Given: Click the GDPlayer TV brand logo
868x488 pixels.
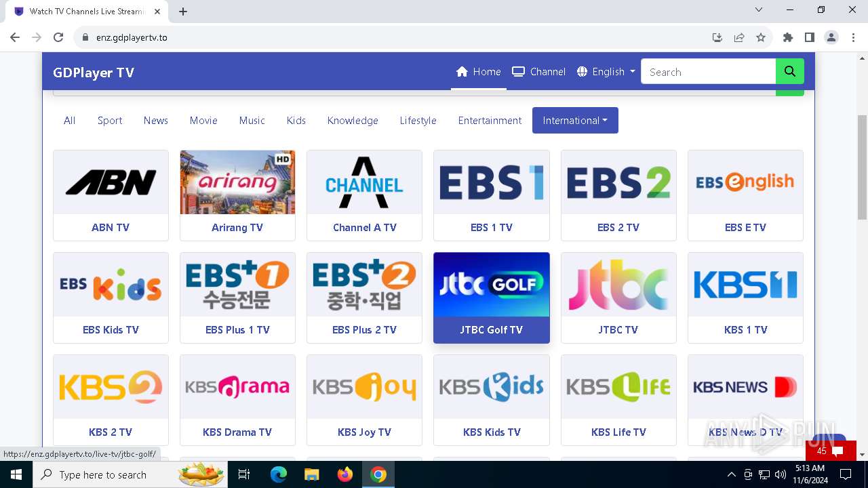Looking at the screenshot, I should click(94, 73).
